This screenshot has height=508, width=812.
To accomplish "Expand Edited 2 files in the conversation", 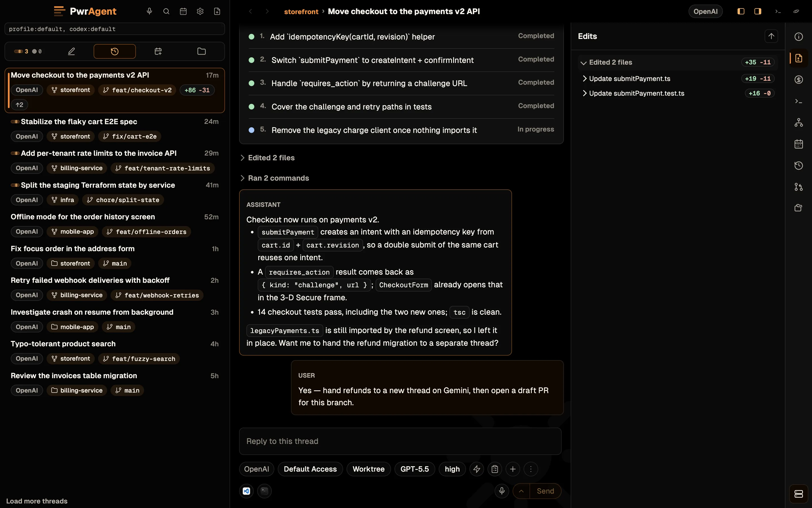I will click(267, 158).
